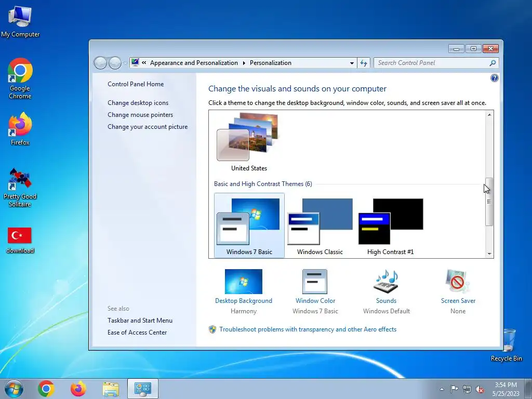The width and height of the screenshot is (532, 399).
Task: Click Appearance and Personalization breadcrumb
Action: [194, 63]
